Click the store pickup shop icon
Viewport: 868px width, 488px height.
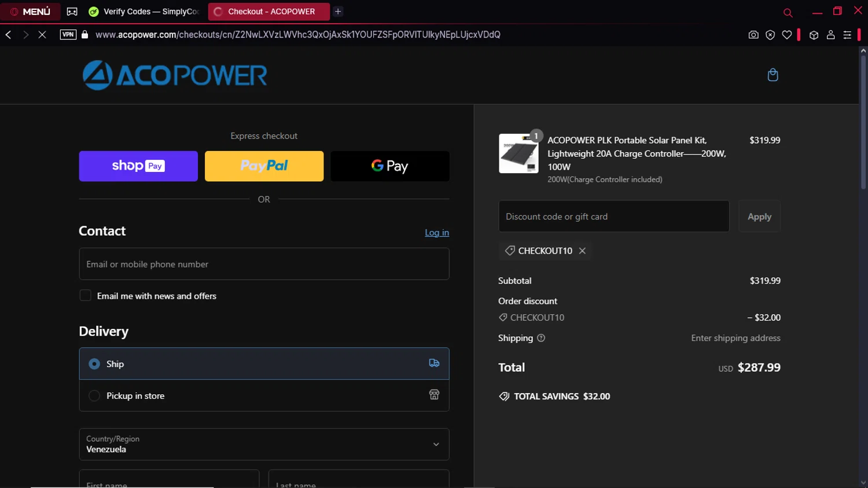(434, 395)
